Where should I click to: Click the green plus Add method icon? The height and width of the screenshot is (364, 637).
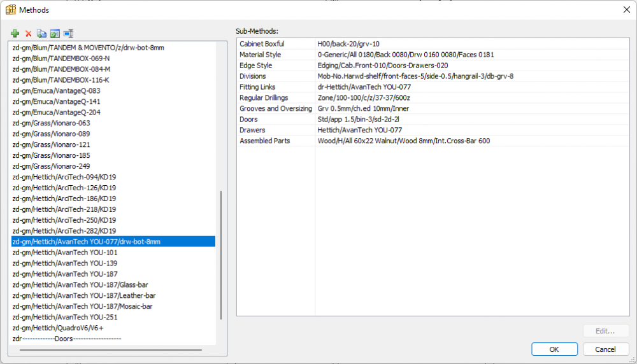pyautogui.click(x=15, y=33)
